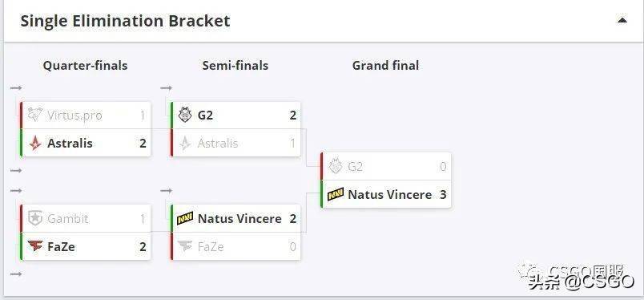
Task: Open the Astralis team link in quarter-finals
Action: coord(70,144)
